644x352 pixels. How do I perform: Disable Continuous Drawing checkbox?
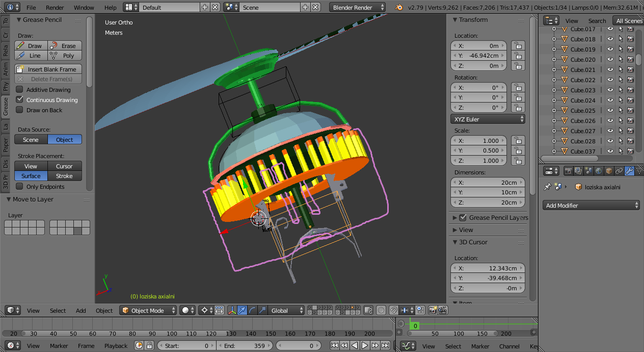coord(20,100)
